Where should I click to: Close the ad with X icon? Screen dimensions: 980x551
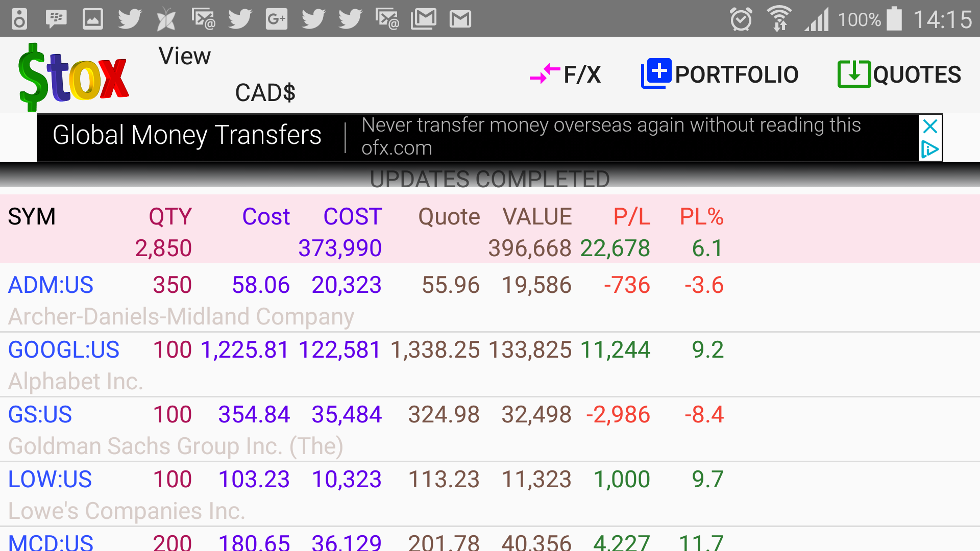pyautogui.click(x=930, y=126)
